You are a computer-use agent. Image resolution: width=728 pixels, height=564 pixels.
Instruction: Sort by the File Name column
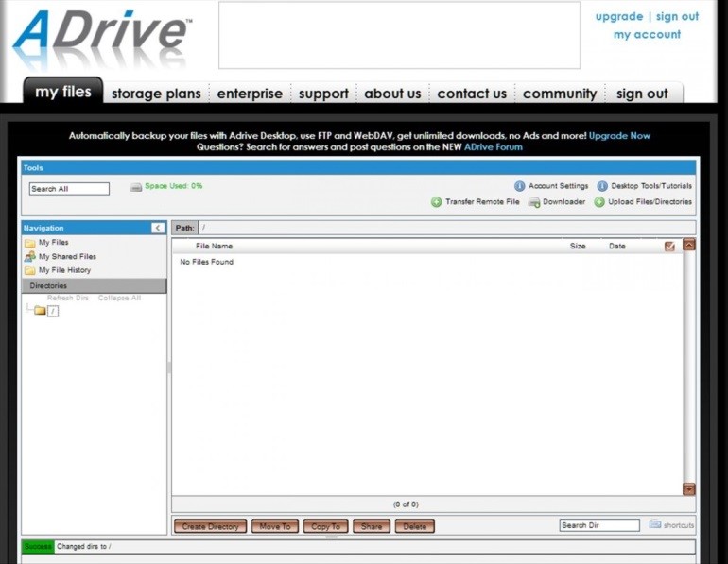[x=214, y=246]
